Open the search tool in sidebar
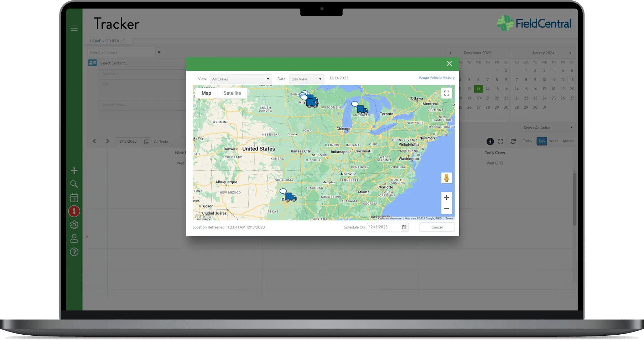The width and height of the screenshot is (644, 340). pyautogui.click(x=74, y=184)
